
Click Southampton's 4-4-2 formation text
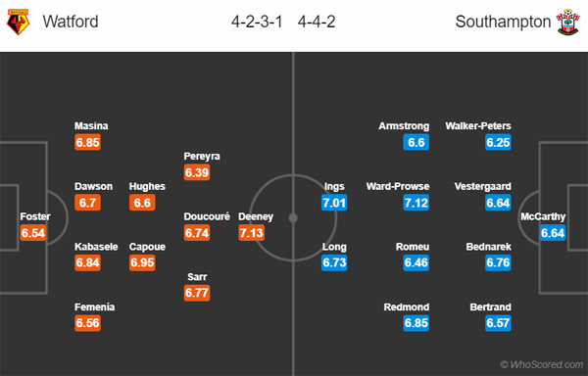[x=317, y=22]
